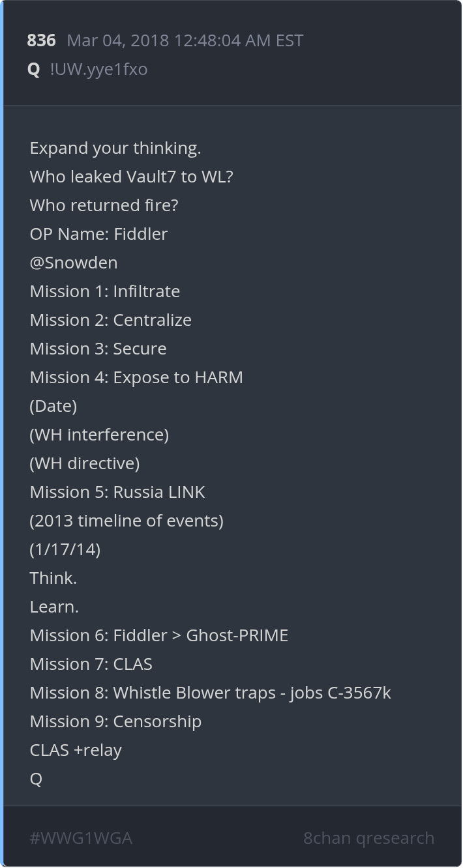Click "Mission 6: Fiddler > Ghost-PRIME" line
463x868 pixels.
pyautogui.click(x=159, y=635)
